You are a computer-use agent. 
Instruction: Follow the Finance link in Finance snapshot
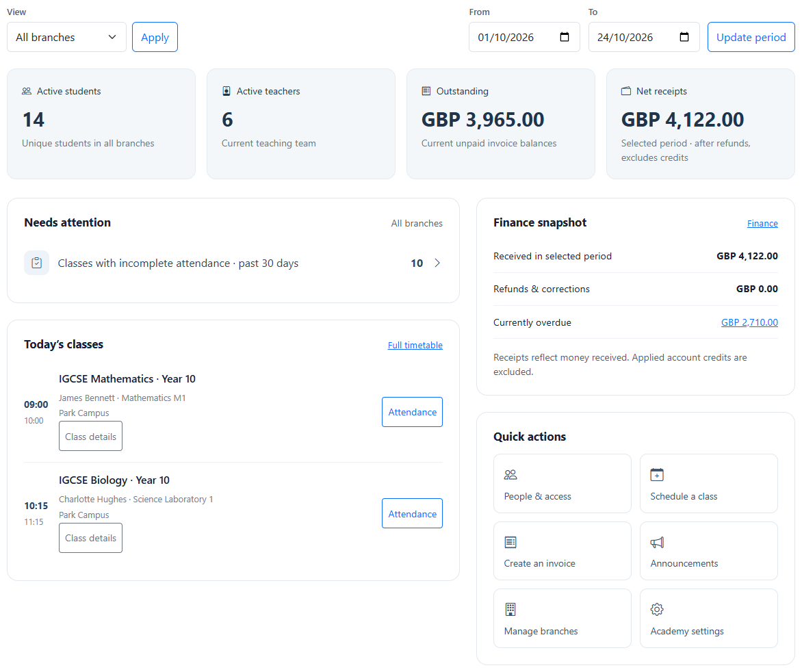[762, 224]
